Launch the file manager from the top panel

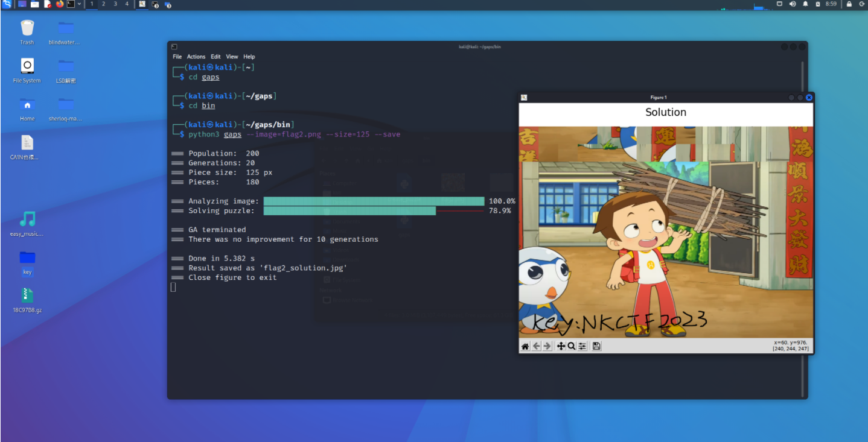click(35, 4)
